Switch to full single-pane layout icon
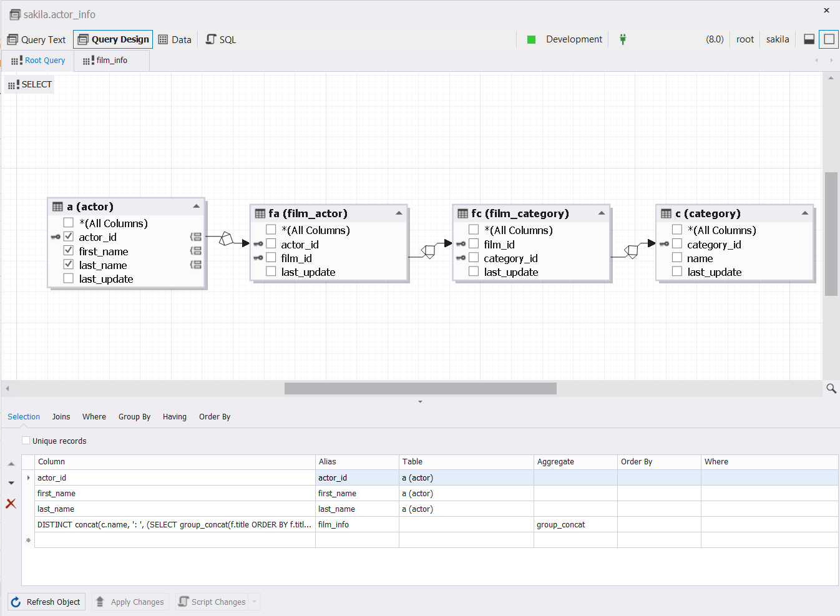This screenshot has height=616, width=840. tap(829, 39)
